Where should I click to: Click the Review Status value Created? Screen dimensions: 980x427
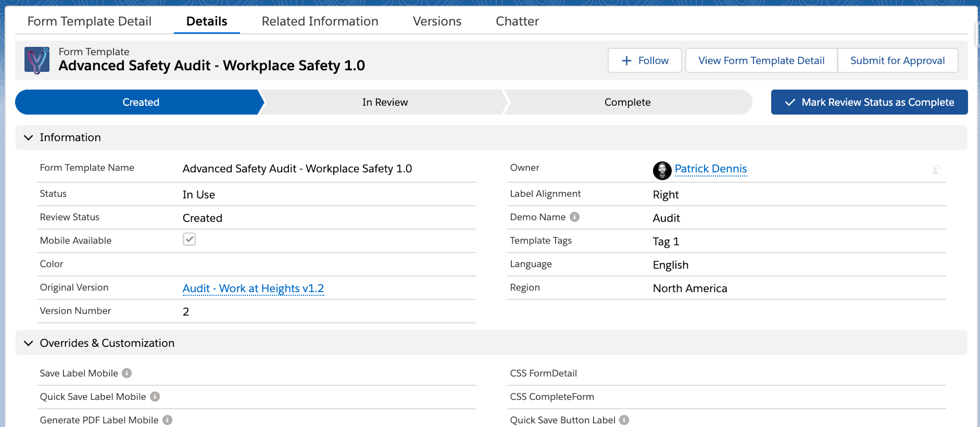[203, 218]
